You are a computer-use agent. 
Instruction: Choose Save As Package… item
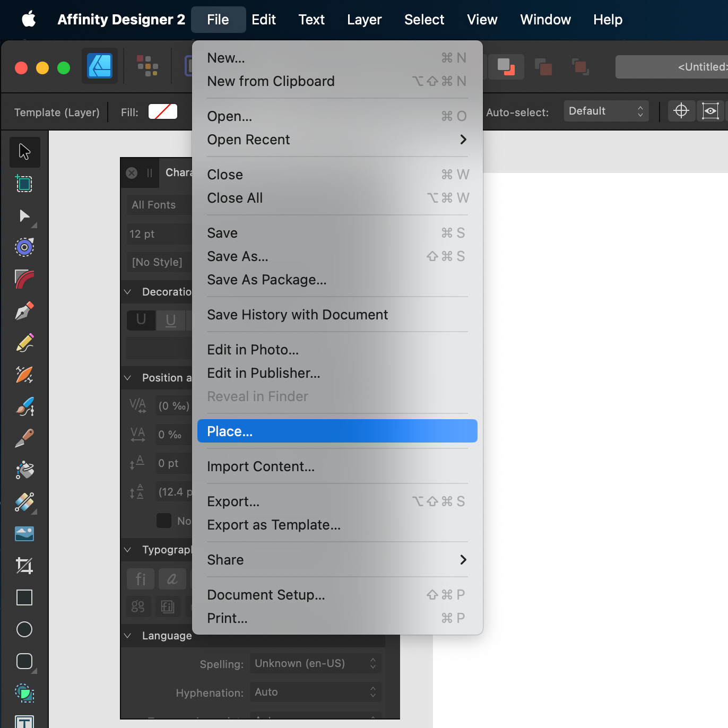(x=337, y=280)
